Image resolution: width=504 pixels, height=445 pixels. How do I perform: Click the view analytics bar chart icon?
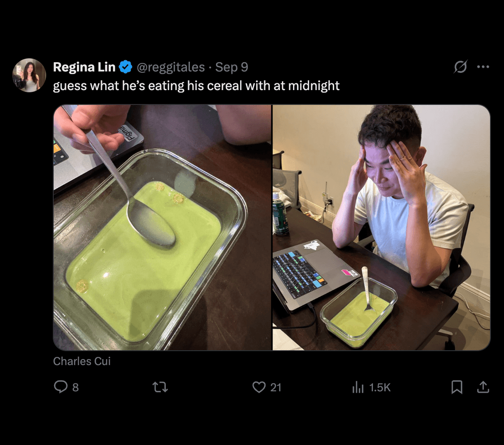click(357, 387)
